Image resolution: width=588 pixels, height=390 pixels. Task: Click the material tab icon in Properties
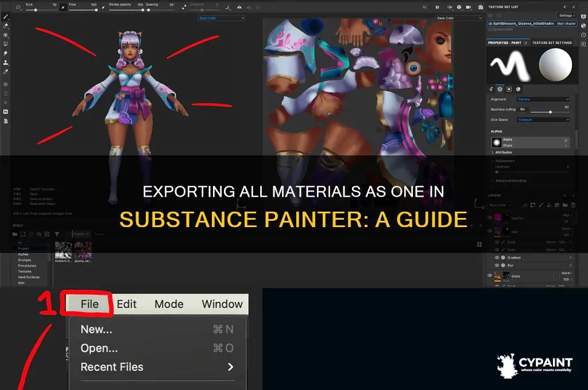point(519,89)
